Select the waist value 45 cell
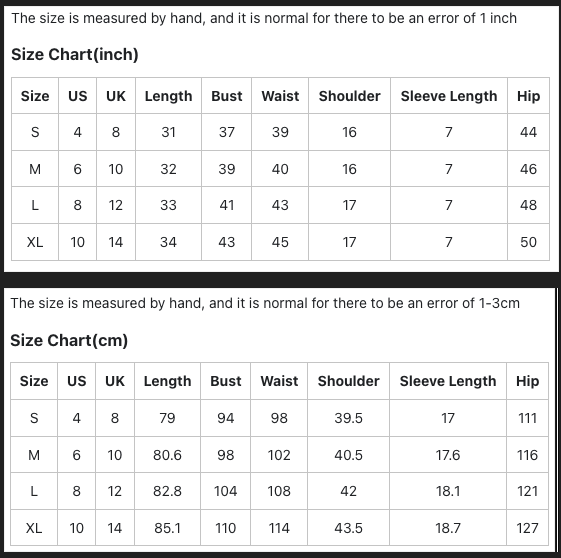The image size is (561, 558). (280, 242)
